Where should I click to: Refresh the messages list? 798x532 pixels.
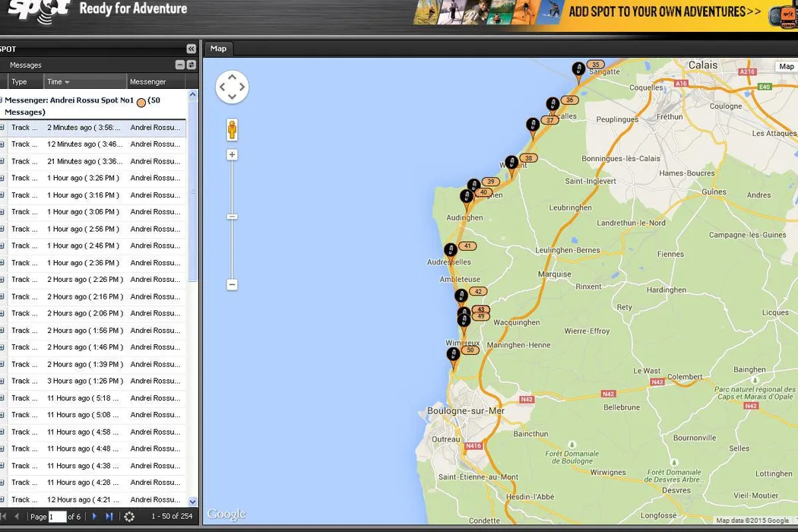(129, 517)
